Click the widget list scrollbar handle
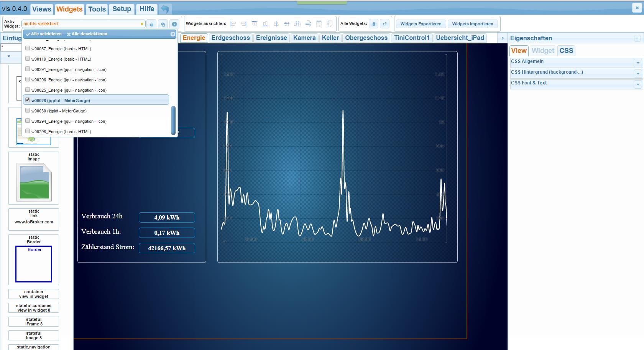 173,120
